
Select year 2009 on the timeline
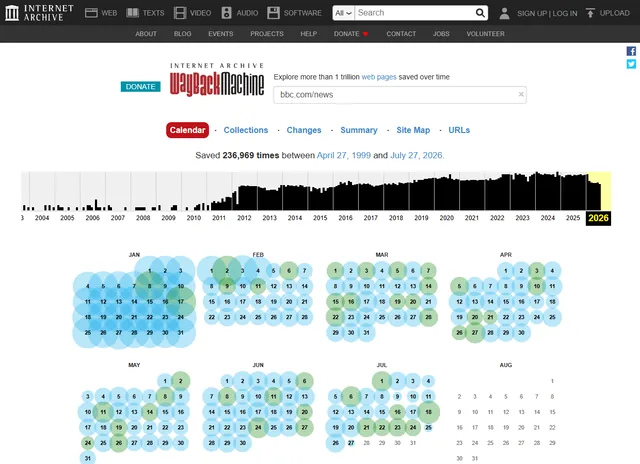pyautogui.click(x=168, y=218)
